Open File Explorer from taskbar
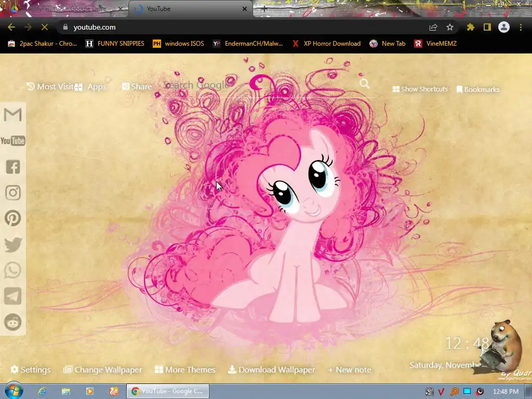Screen dimensions: 532x399 click(x=66, y=391)
